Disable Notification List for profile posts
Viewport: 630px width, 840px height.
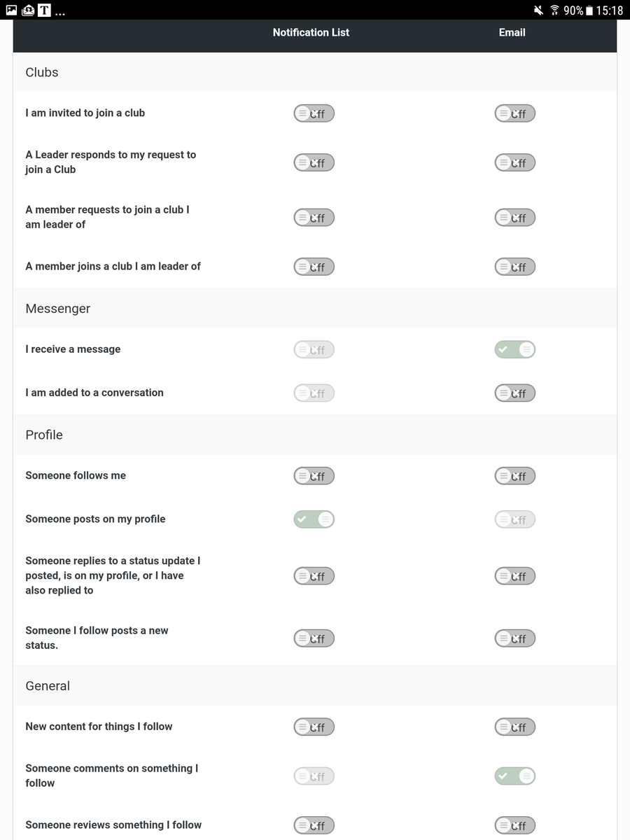314,519
